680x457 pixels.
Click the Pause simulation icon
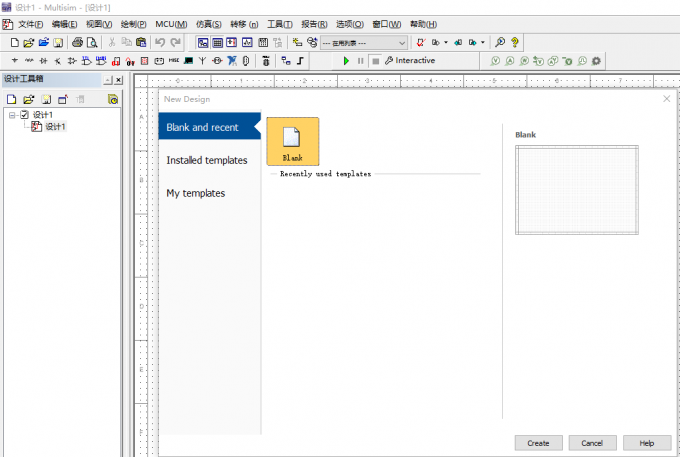(360, 61)
